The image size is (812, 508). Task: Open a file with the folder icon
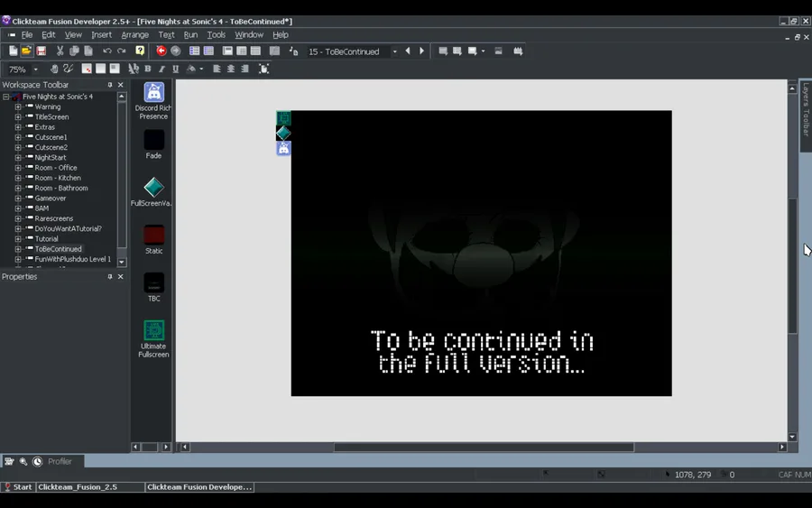(26, 51)
